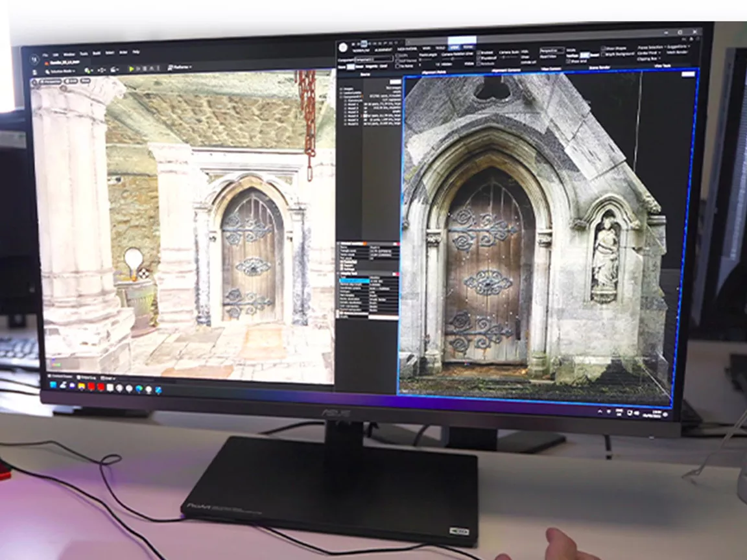Open the Tools menu in Unreal Editor
The image size is (747, 560).
[84, 54]
